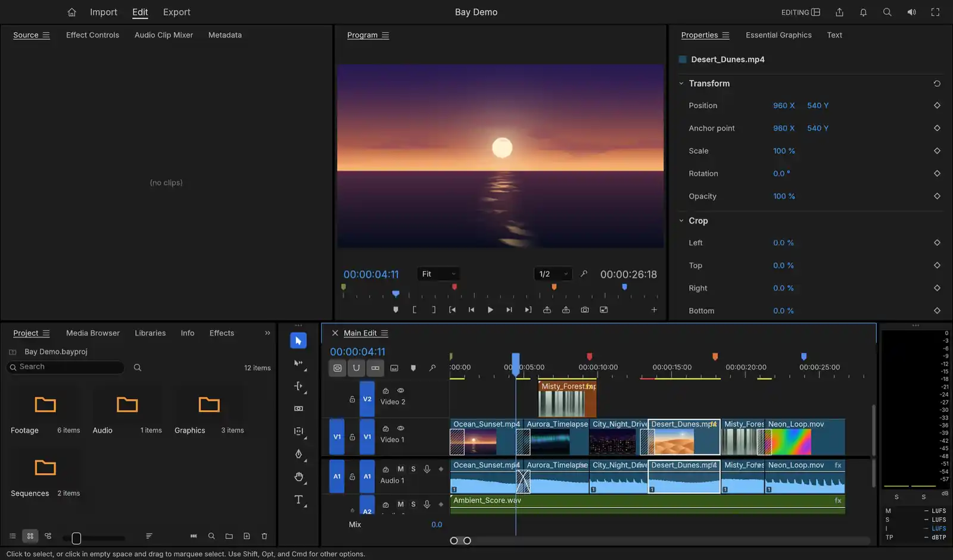
Task: Click the trash icon in Project panel
Action: pos(264,536)
